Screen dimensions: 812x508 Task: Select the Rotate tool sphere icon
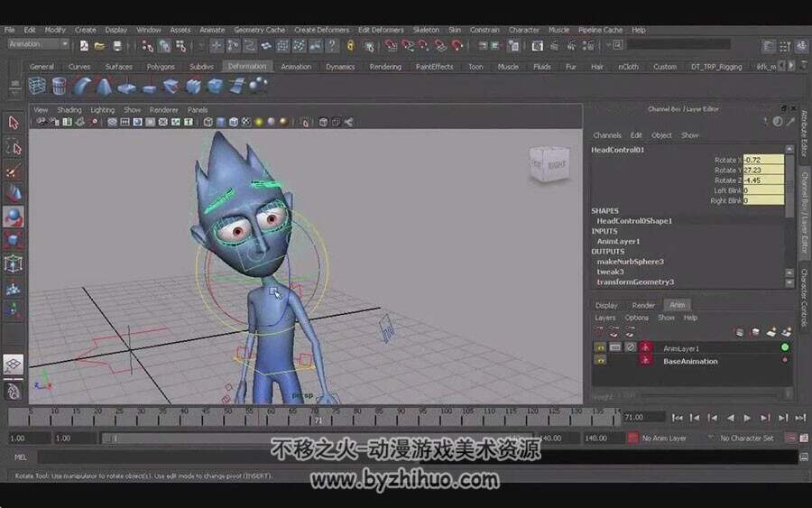pos(14,217)
